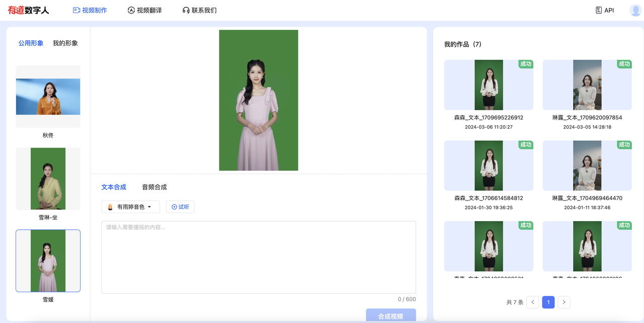Open the 视频制作 video creation menu

click(x=90, y=10)
